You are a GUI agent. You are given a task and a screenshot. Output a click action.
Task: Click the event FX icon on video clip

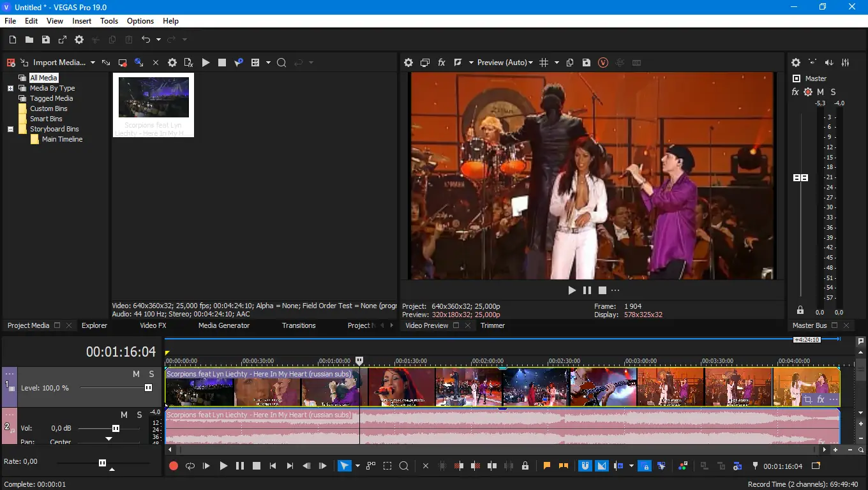coord(821,399)
